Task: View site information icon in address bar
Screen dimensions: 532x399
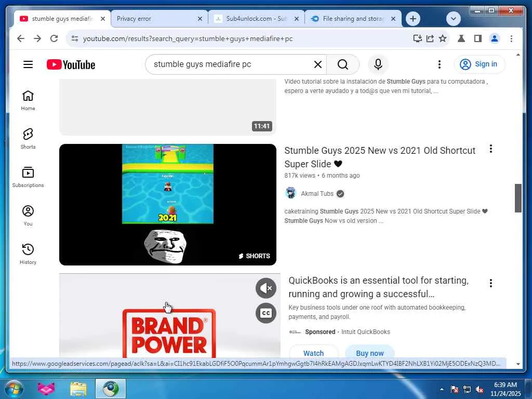Action: (x=75, y=38)
